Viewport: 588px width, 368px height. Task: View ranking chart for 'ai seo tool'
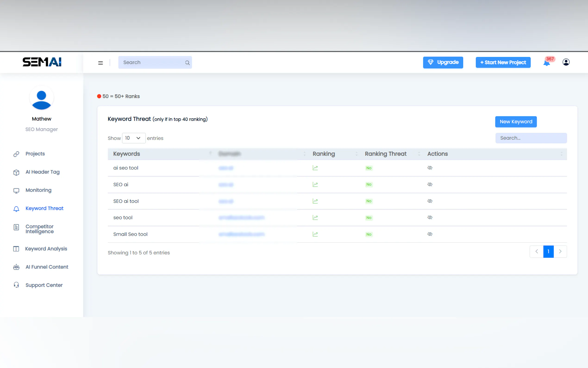(x=315, y=168)
